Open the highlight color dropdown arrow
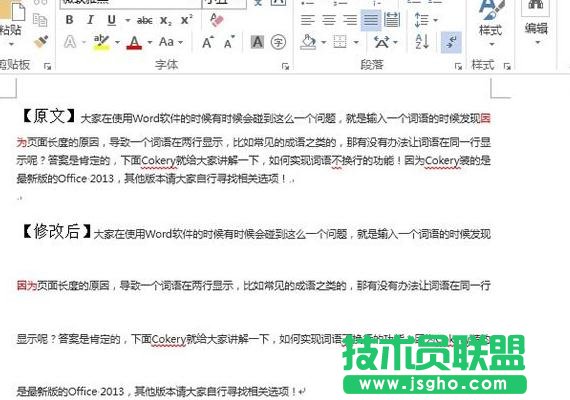Viewport: 570px width, 400px height. pos(117,43)
